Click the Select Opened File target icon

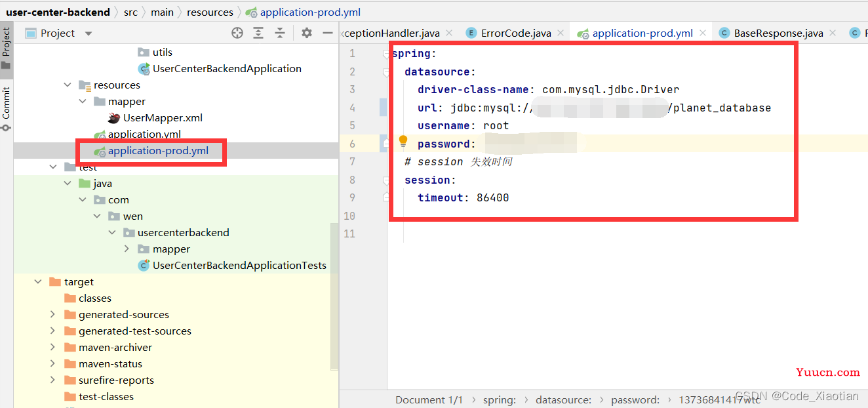(x=237, y=33)
